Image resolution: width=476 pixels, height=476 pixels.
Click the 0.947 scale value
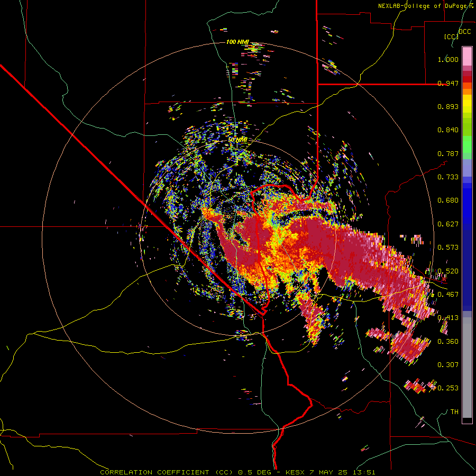(x=448, y=83)
